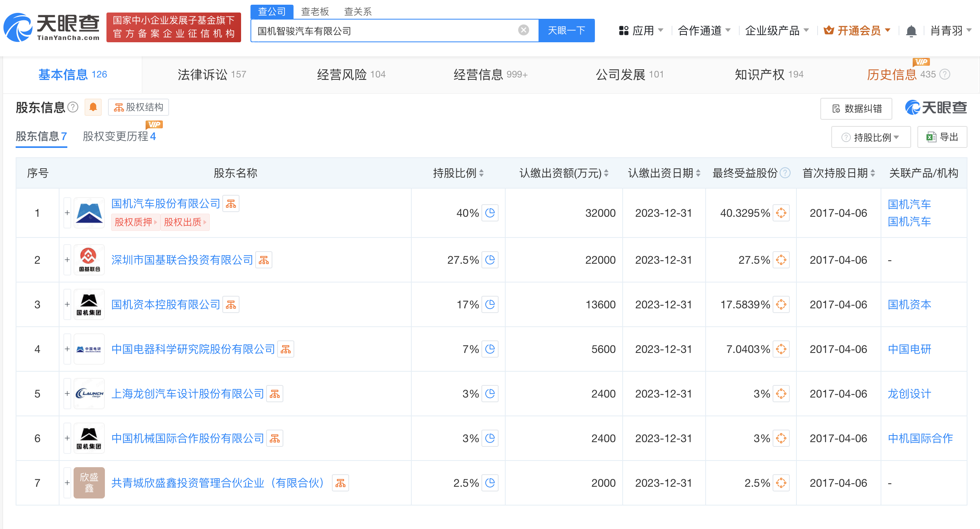This screenshot has width=980, height=529.
Task: Open the 企业级产品 dropdown
Action: pos(777,31)
